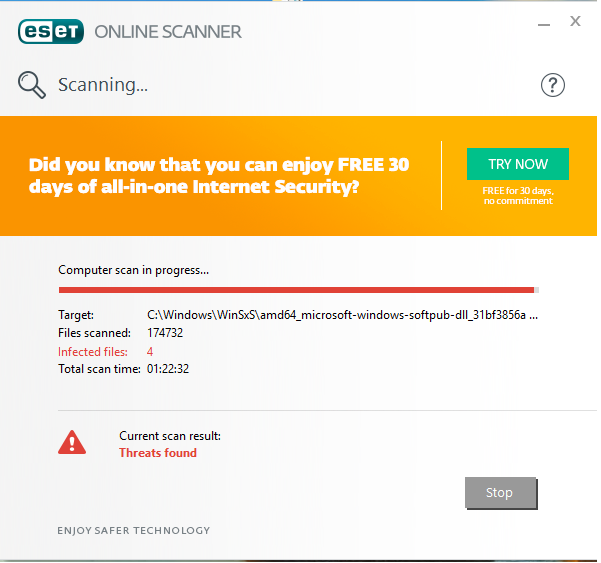Select the infected files count 4
The width and height of the screenshot is (601, 563).
(x=150, y=352)
